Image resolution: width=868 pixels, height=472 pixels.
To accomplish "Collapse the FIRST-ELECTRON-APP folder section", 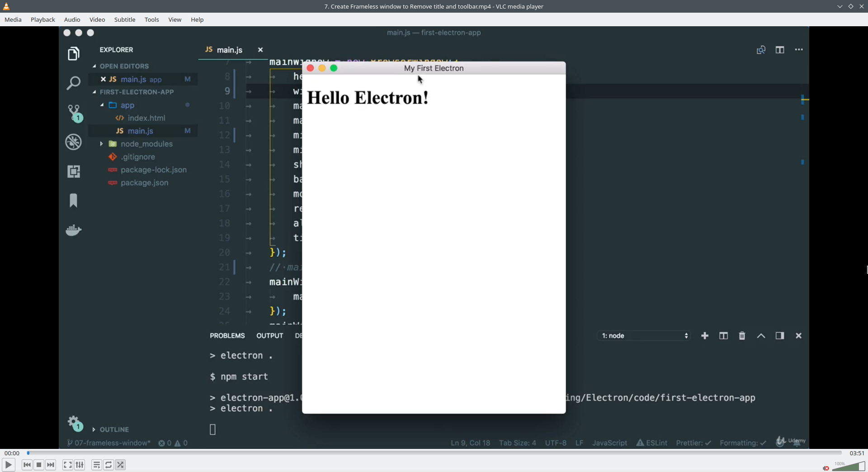I will [x=133, y=92].
